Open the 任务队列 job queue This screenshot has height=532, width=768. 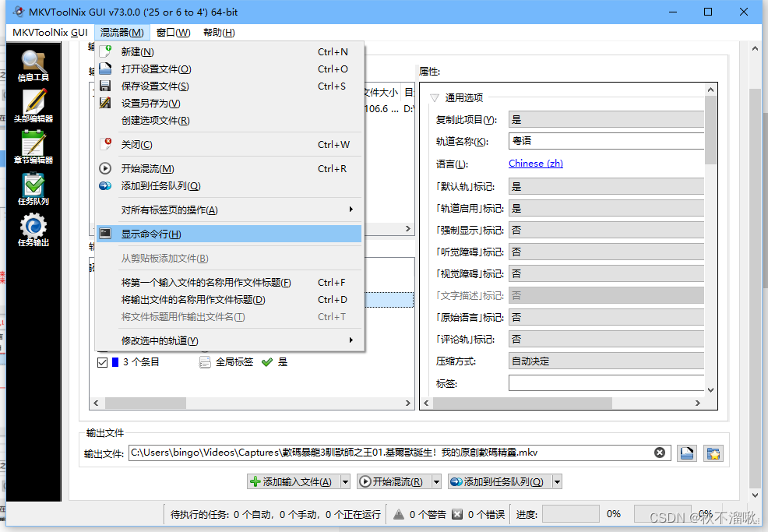tap(33, 188)
